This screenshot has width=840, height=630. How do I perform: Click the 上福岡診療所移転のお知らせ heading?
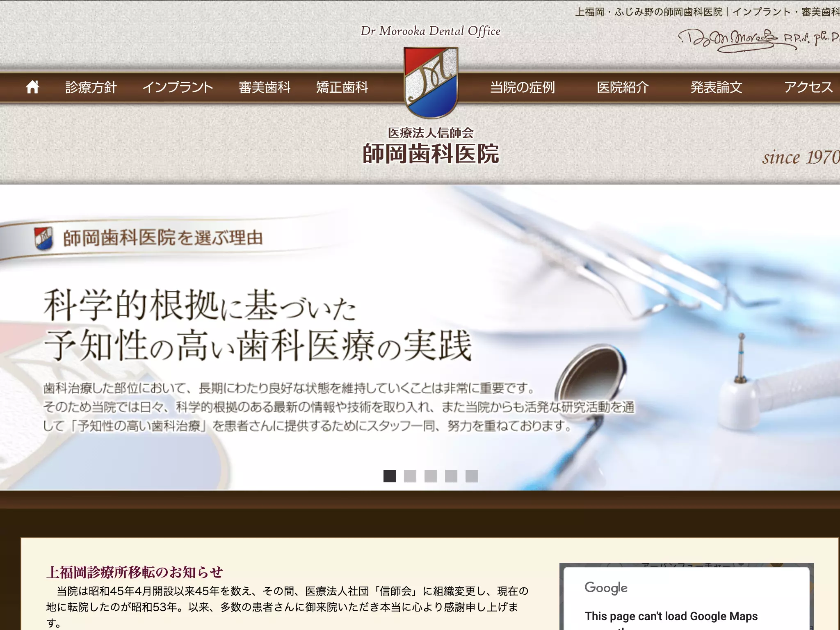tap(135, 572)
